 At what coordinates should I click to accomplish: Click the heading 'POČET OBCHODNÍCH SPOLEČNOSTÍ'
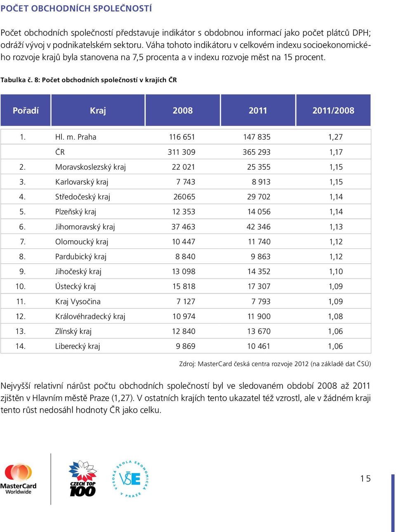76,8
